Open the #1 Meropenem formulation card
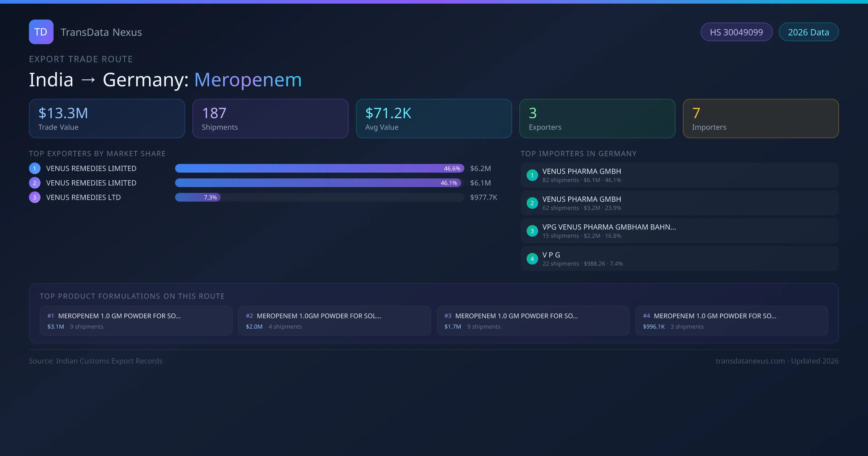 coord(136,321)
